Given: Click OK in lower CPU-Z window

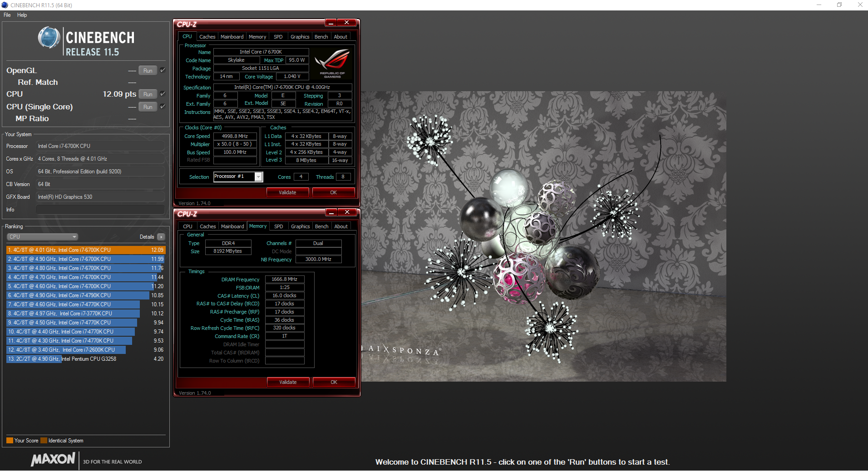Looking at the screenshot, I should click(334, 382).
